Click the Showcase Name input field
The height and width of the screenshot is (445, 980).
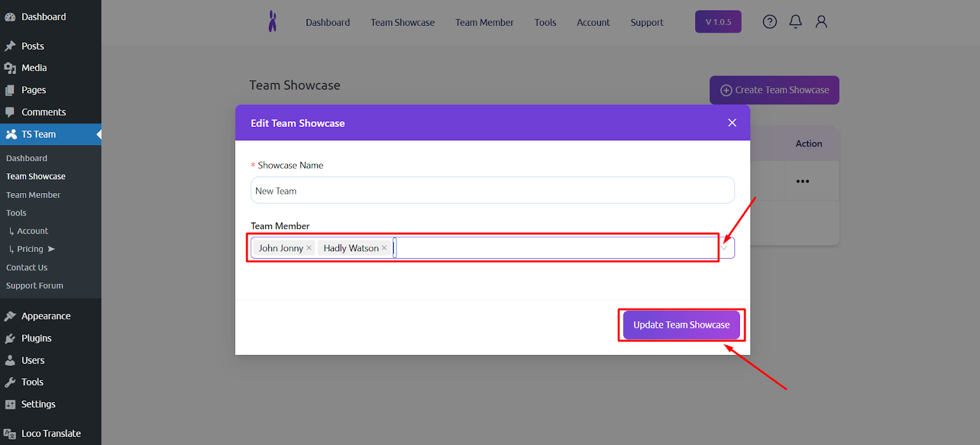492,191
